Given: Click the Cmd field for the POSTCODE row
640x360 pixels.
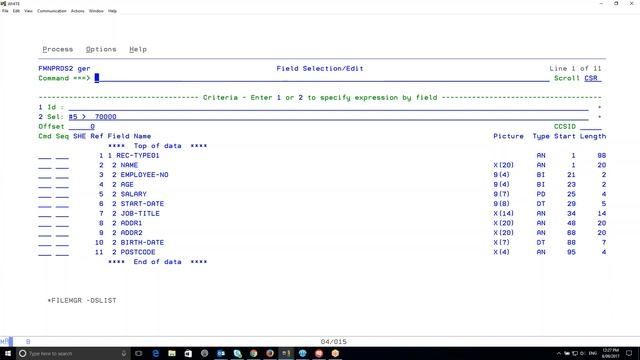Looking at the screenshot, I should (45, 252).
